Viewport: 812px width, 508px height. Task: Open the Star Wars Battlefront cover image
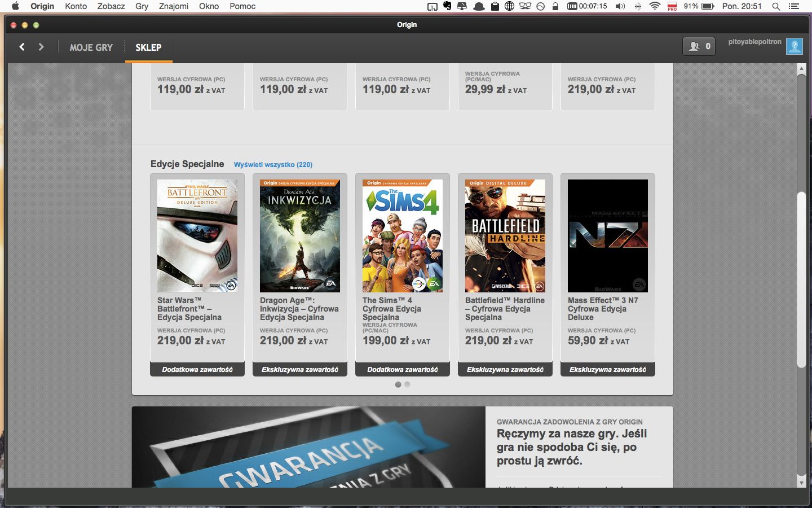click(197, 236)
